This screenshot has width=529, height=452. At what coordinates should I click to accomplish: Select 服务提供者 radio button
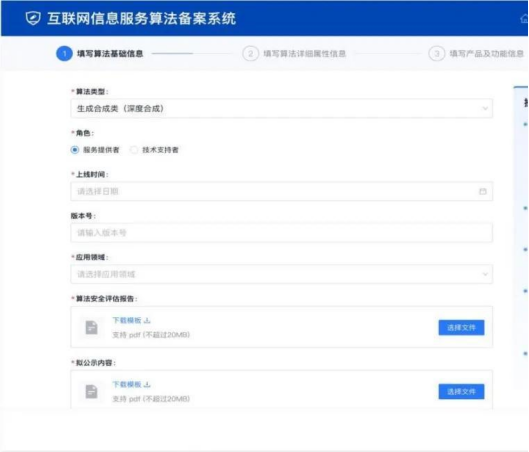pos(75,150)
